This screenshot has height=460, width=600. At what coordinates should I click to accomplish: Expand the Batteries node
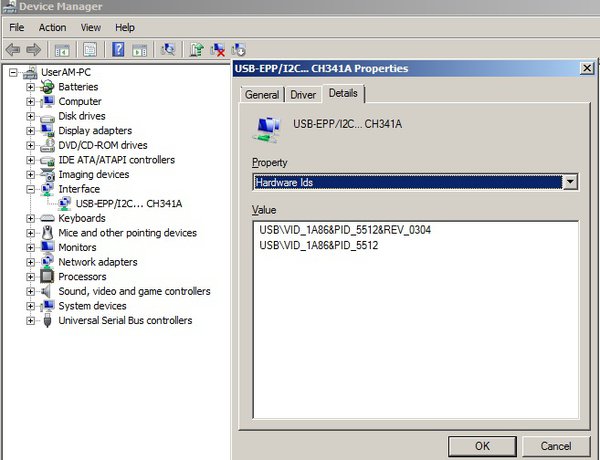pos(30,87)
